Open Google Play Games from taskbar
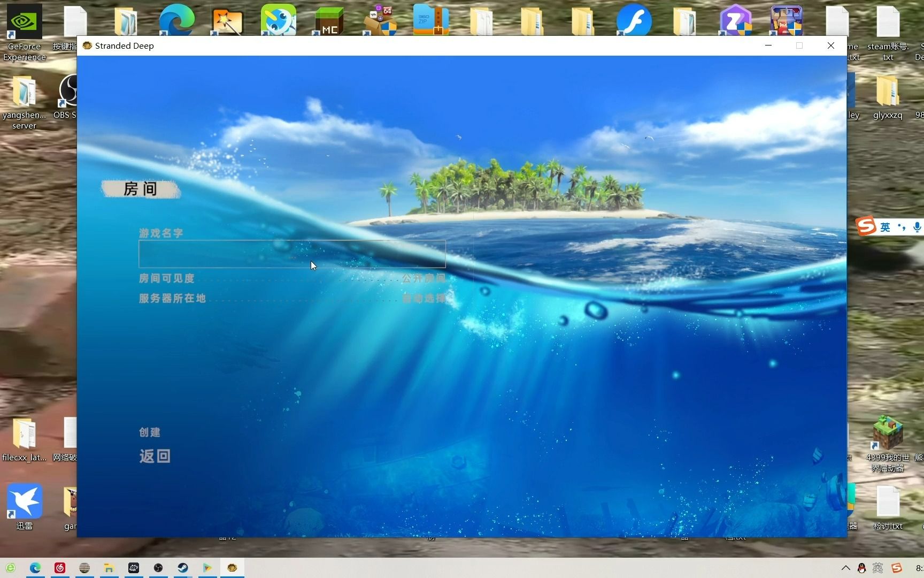The width and height of the screenshot is (924, 578). pyautogui.click(x=207, y=568)
